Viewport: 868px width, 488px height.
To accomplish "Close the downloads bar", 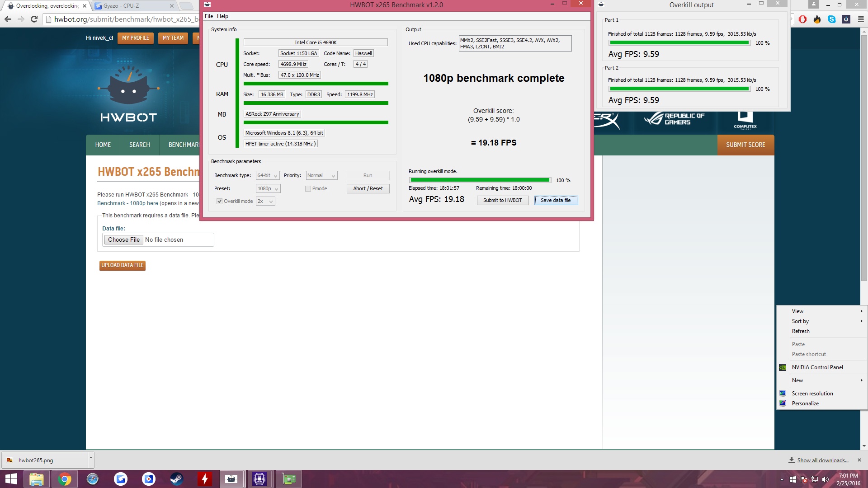I will (x=859, y=460).
